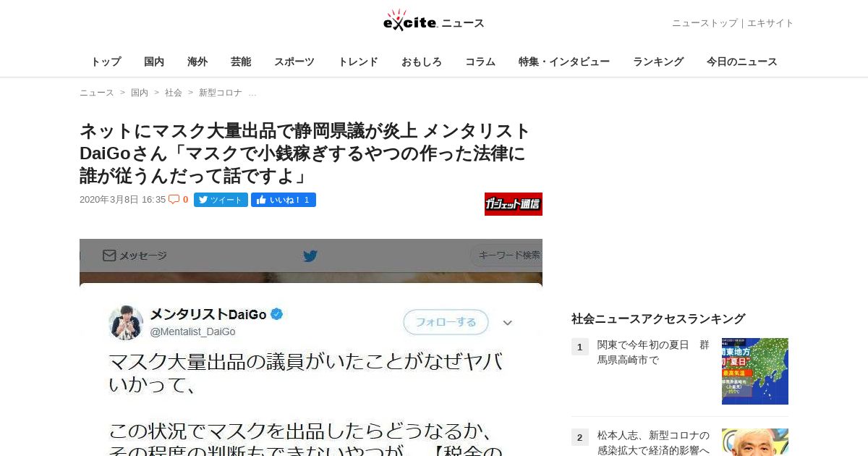Open the thumbnail for rank 2 article
Viewport: 868px width, 456px height.
(x=755, y=442)
